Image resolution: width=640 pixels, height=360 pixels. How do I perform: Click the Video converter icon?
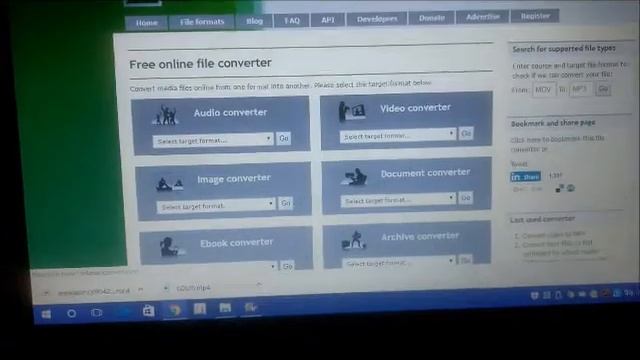[x=352, y=111]
